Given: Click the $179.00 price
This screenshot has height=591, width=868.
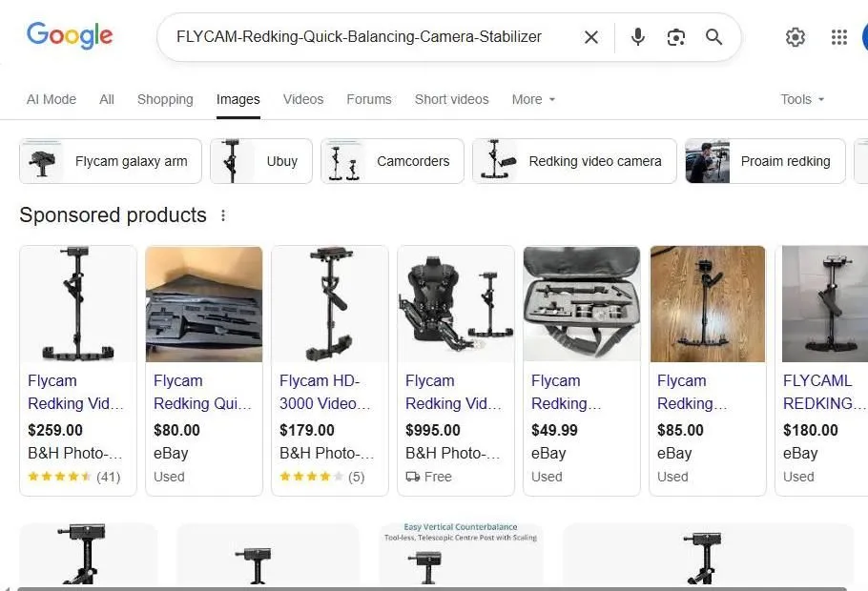Looking at the screenshot, I should [307, 430].
